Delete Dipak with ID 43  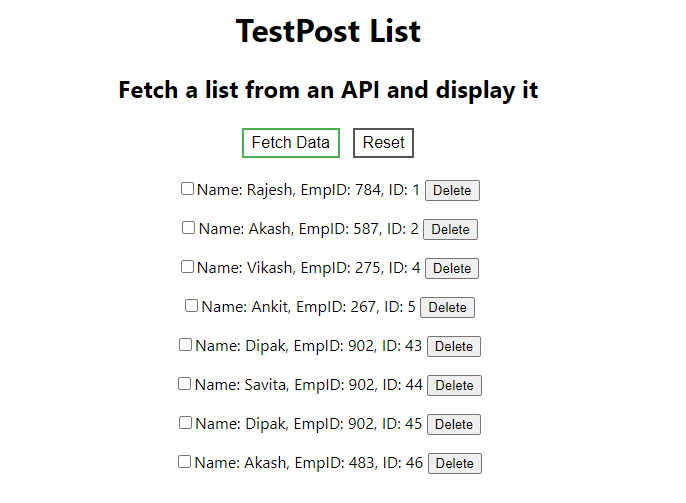(x=454, y=346)
